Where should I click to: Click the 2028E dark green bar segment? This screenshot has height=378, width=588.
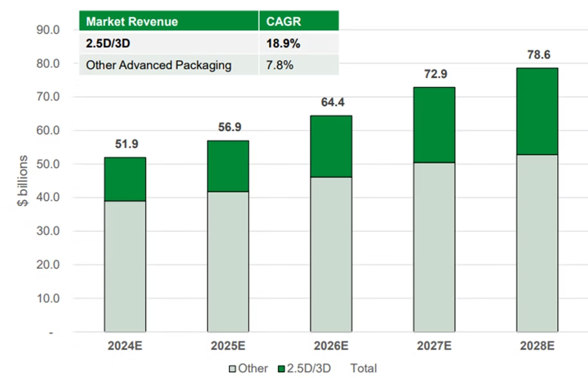(537, 112)
